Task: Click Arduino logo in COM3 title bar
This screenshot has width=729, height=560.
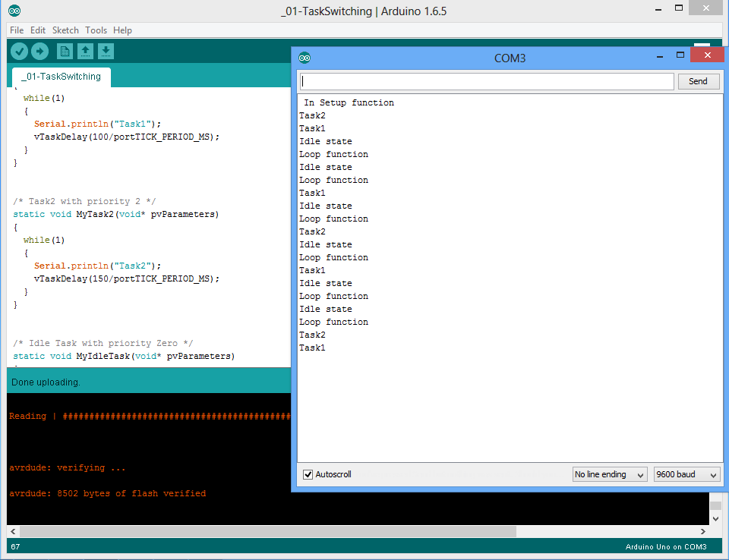Action: pos(305,58)
